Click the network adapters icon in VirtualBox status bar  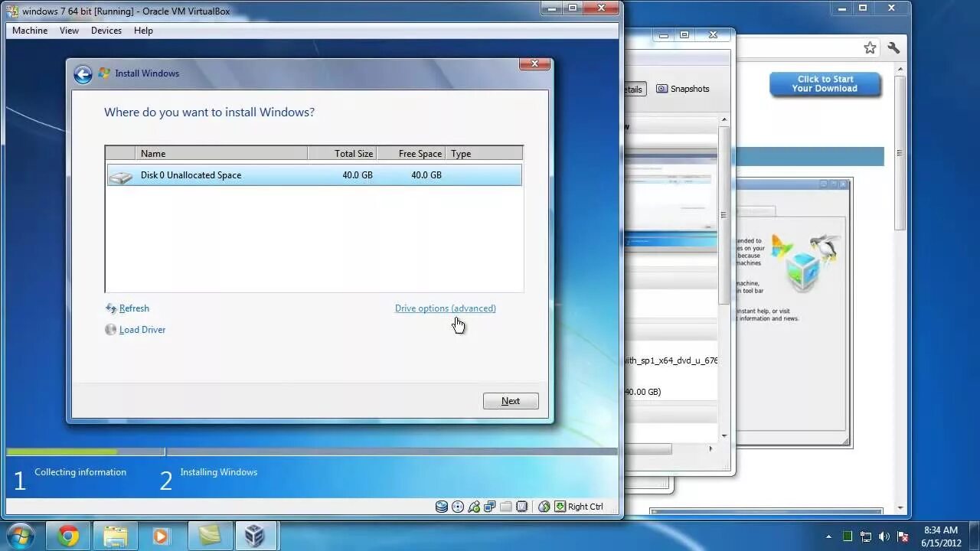[490, 507]
